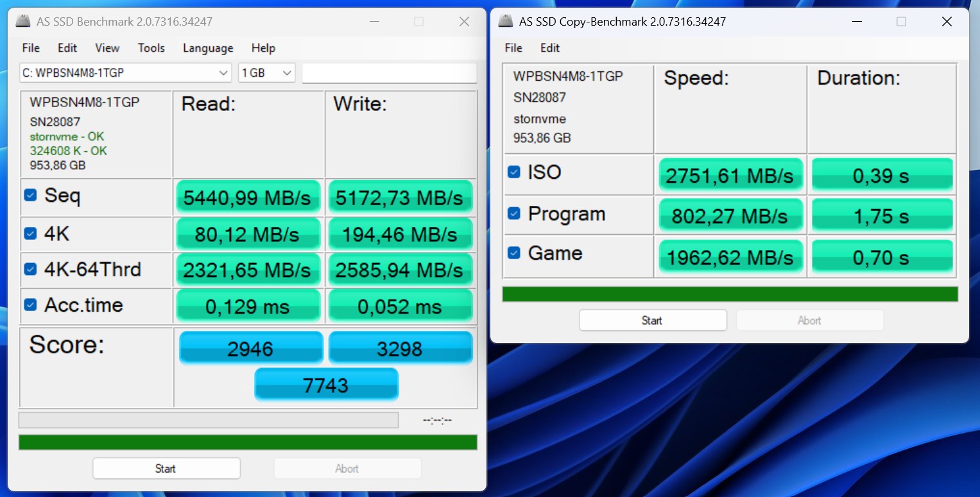The height and width of the screenshot is (497, 980).
Task: Disable the ISO copy test checkbox
Action: coord(513,172)
